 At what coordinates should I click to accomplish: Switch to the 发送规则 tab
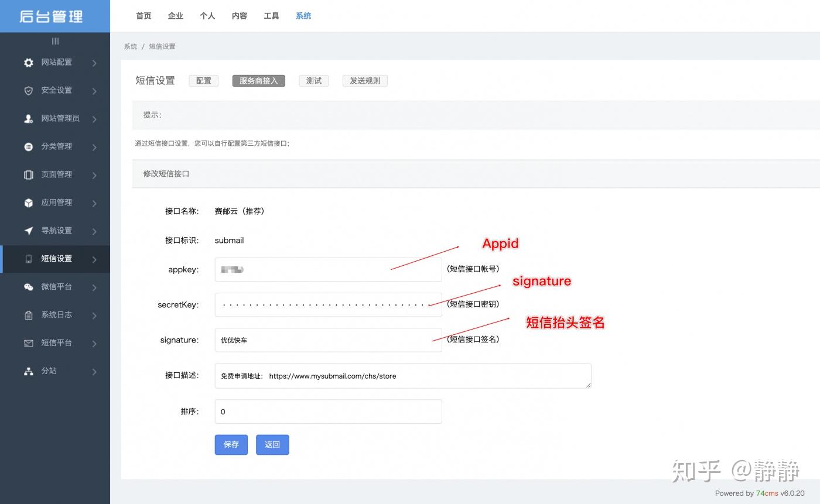pyautogui.click(x=365, y=81)
